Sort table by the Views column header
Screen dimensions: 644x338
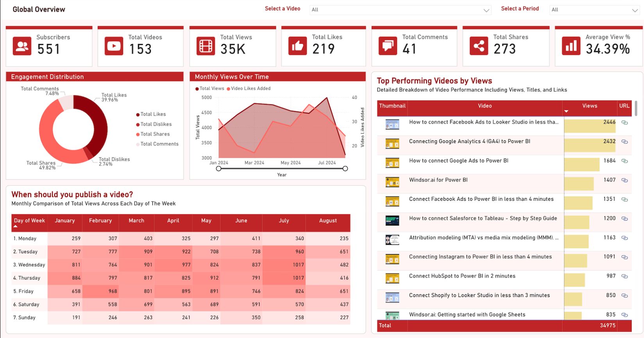(589, 106)
